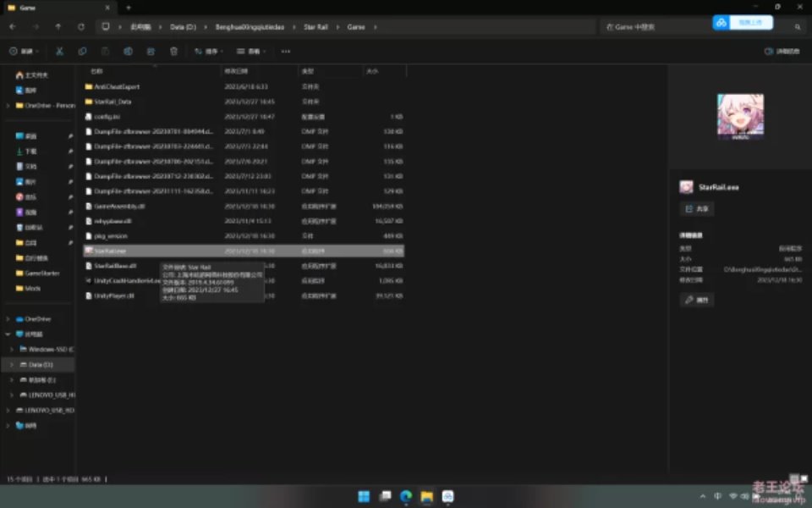Select the AntiCheatExpert folder
Screen dimensions: 812x508
point(244,86)
